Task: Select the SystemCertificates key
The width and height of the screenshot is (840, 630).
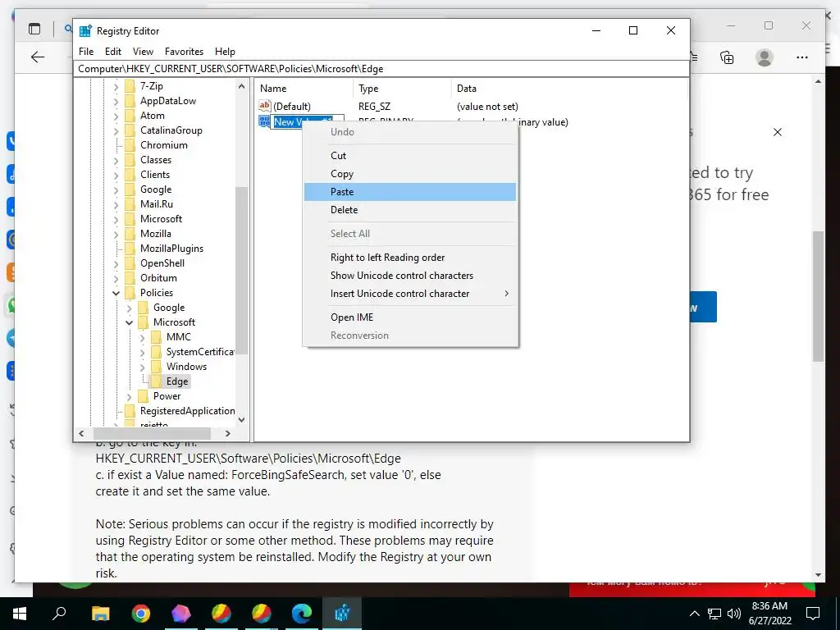Action: [x=200, y=352]
